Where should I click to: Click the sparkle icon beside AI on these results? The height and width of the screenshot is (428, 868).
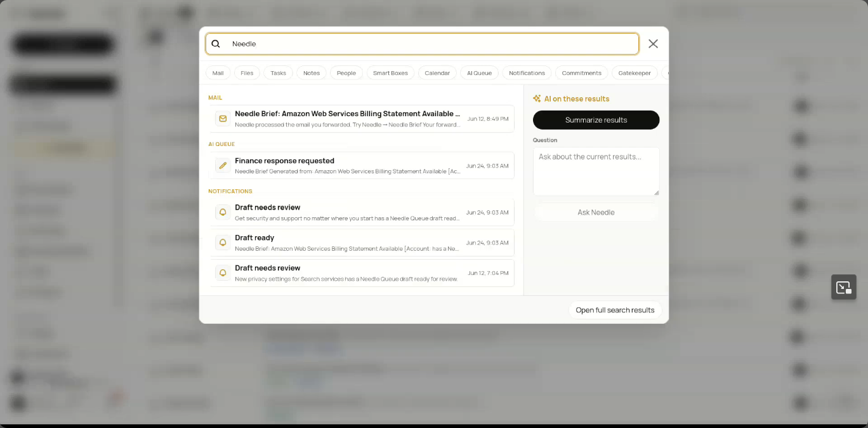[x=537, y=98]
